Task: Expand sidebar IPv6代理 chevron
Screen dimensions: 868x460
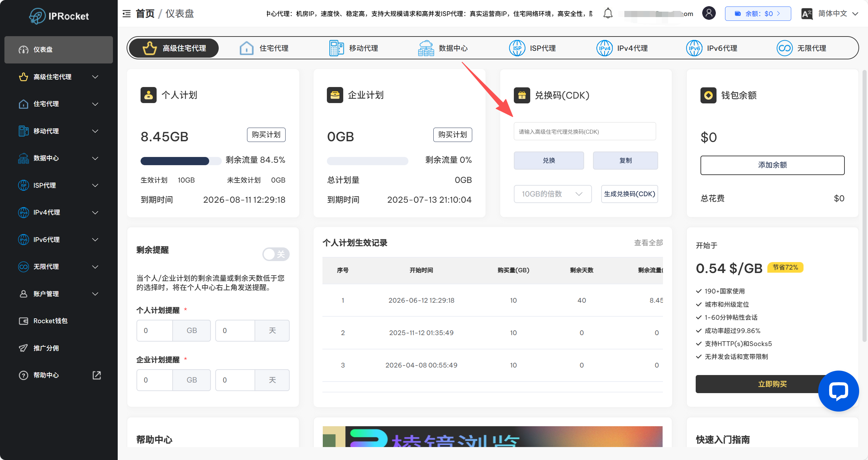Action: point(96,240)
